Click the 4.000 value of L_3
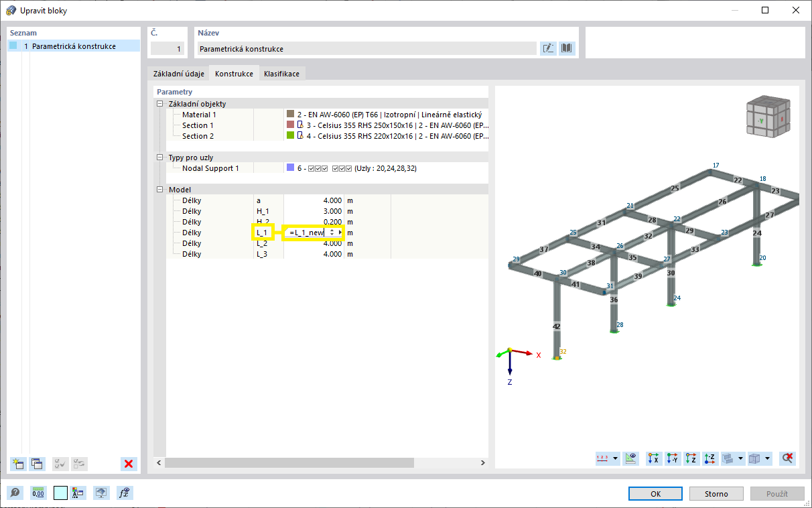Image resolution: width=812 pixels, height=508 pixels. pyautogui.click(x=333, y=254)
